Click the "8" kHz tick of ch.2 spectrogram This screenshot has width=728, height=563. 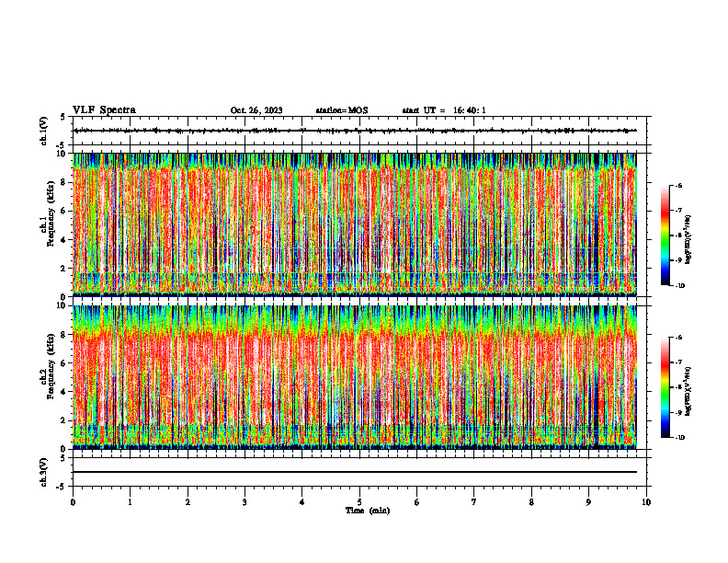click(64, 335)
